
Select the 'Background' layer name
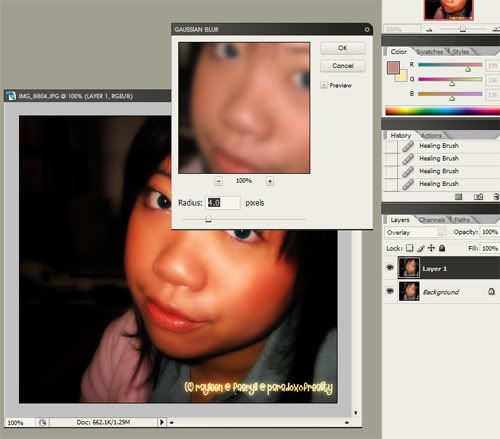(441, 292)
